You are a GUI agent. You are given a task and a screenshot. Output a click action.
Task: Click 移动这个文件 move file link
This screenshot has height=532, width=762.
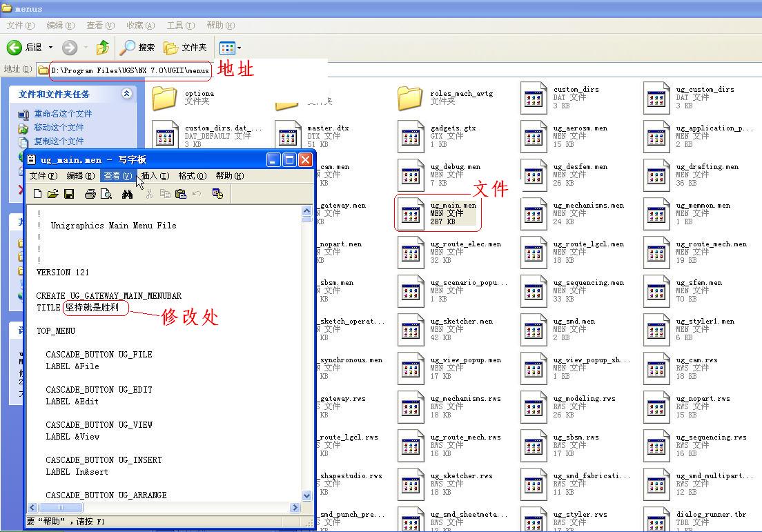(x=59, y=127)
